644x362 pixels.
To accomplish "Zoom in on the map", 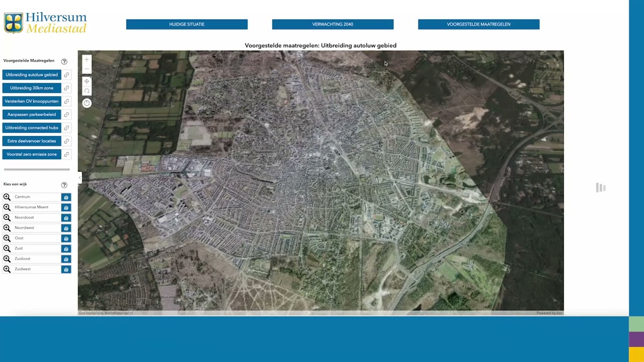I will 87,60.
